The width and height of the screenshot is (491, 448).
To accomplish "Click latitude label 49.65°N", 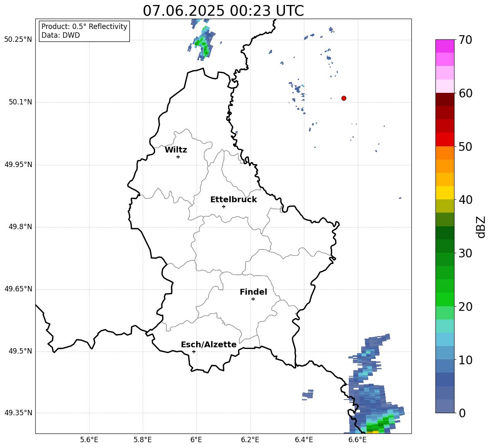I will click(18, 288).
